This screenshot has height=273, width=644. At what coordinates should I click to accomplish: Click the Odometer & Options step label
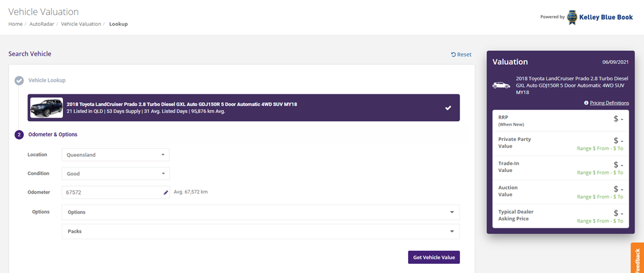point(53,135)
